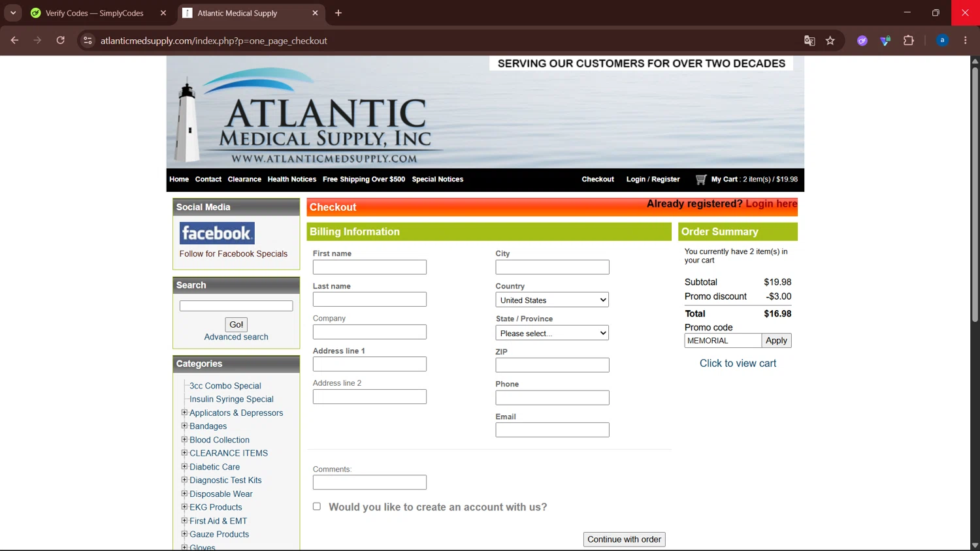Expand the EKG Products category
This screenshot has width=980, height=551.
click(184, 507)
